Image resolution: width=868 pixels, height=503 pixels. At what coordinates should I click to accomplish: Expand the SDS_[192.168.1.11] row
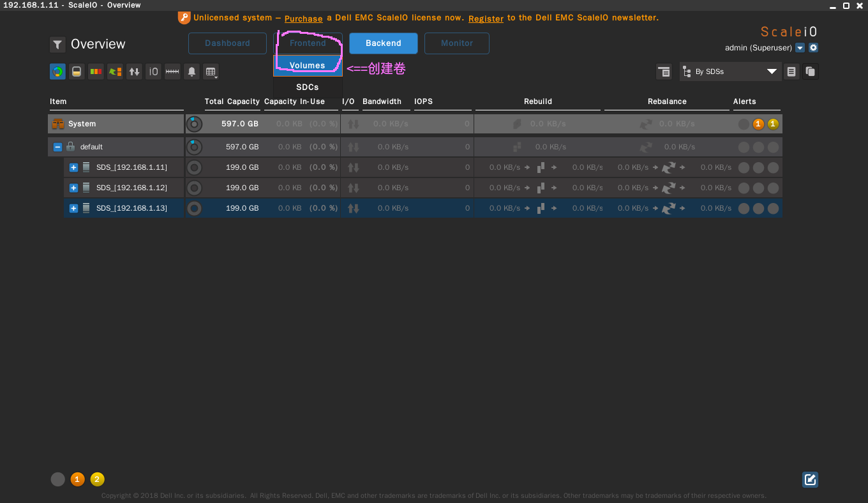[x=73, y=167]
